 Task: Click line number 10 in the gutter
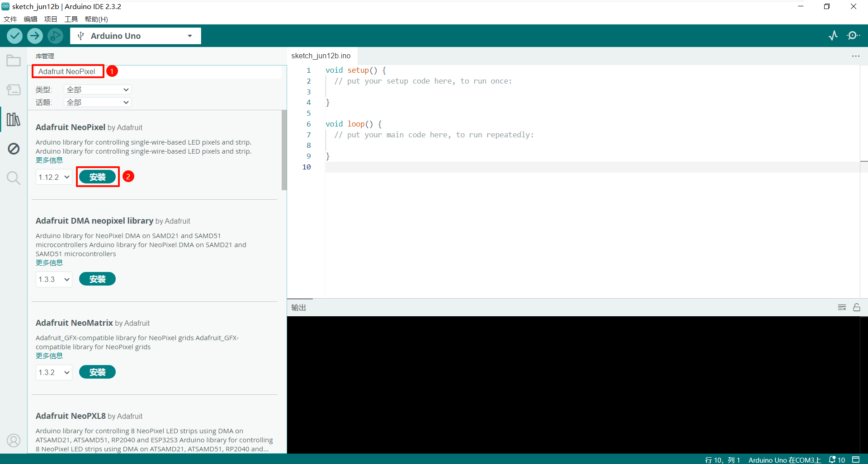click(307, 167)
